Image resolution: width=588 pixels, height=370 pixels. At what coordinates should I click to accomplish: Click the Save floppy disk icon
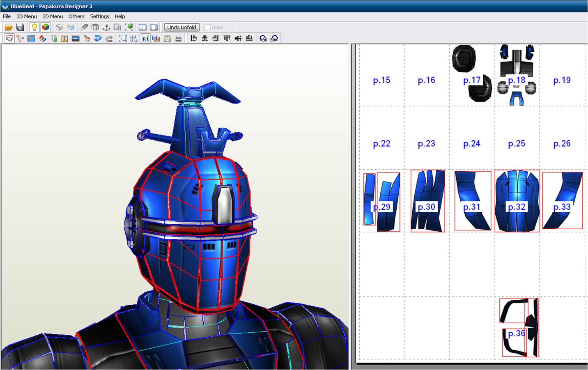20,28
